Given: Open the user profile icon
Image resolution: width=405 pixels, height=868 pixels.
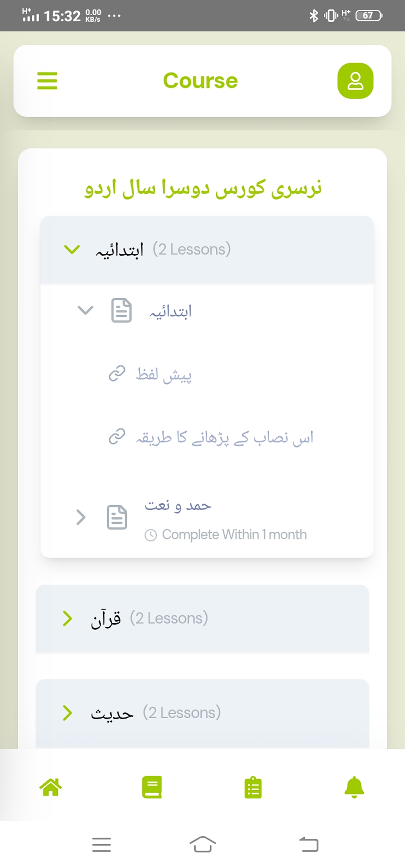Looking at the screenshot, I should 355,81.
